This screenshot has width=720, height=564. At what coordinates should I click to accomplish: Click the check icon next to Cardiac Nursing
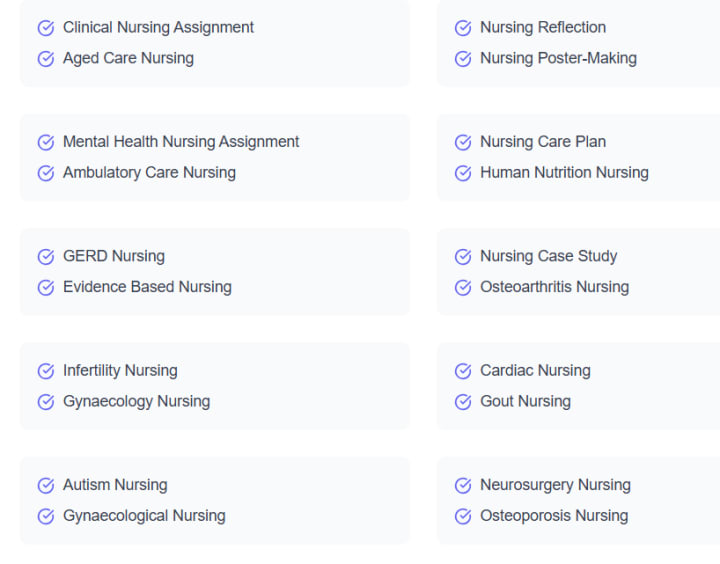pos(463,371)
